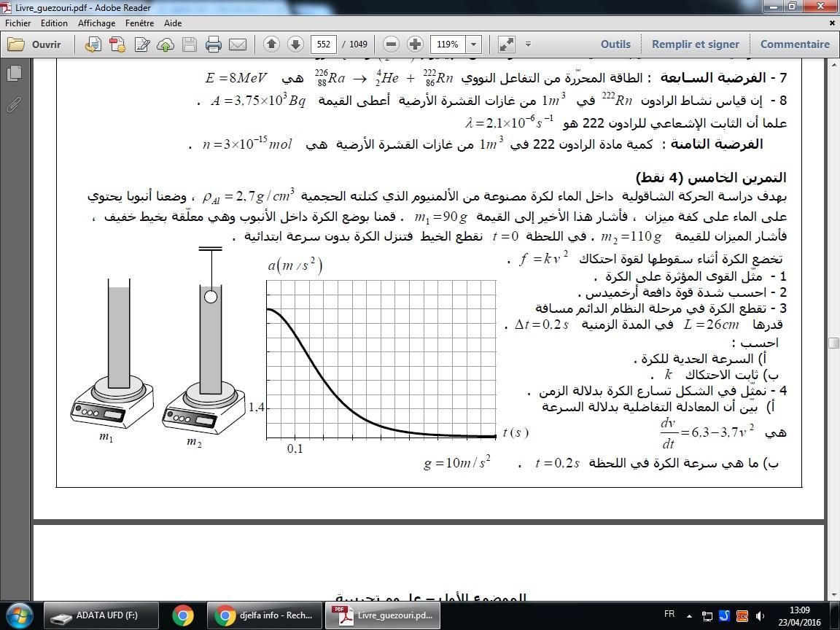
Task: Open the Affichage menu
Action: pos(96,23)
